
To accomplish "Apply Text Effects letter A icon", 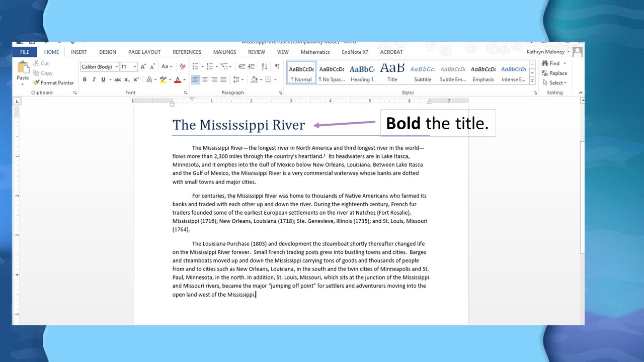I will pos(149,79).
